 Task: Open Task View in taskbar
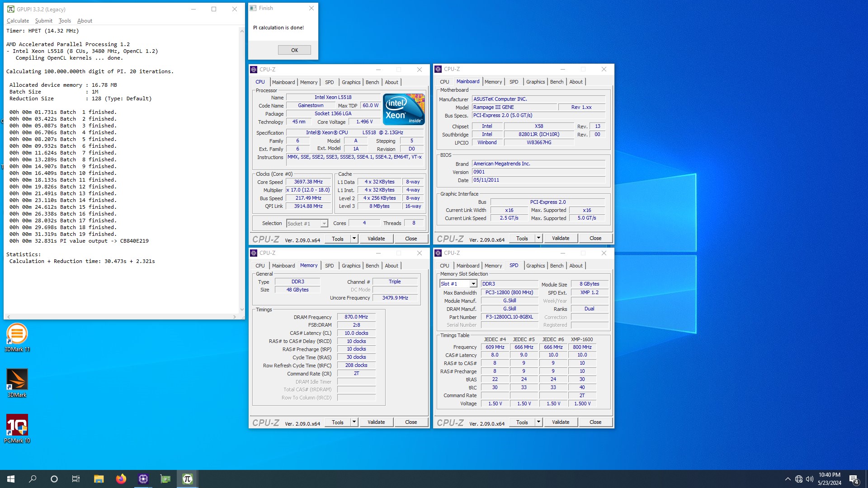pyautogui.click(x=76, y=479)
